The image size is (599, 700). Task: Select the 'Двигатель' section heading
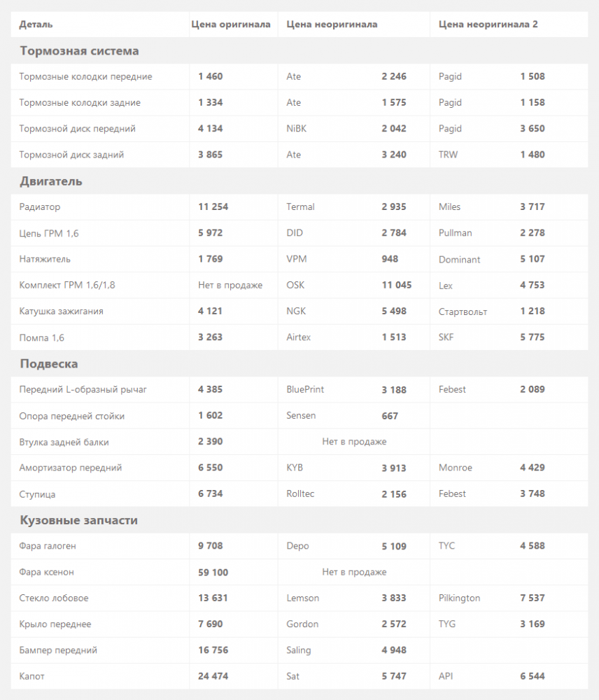click(51, 181)
